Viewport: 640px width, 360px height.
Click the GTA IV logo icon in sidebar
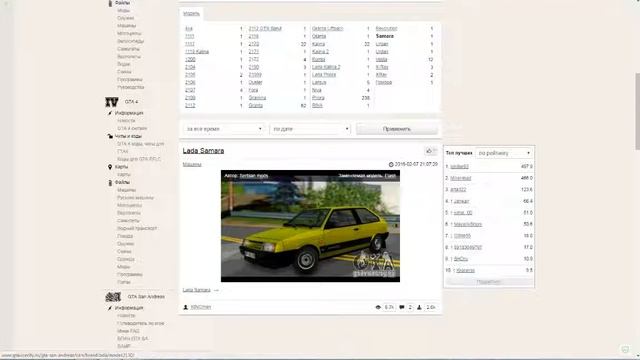tap(111, 102)
